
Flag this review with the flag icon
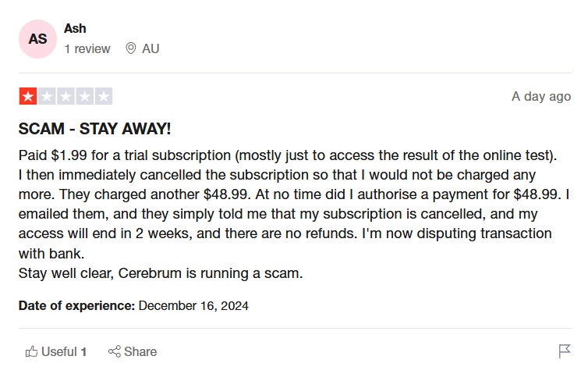point(565,351)
